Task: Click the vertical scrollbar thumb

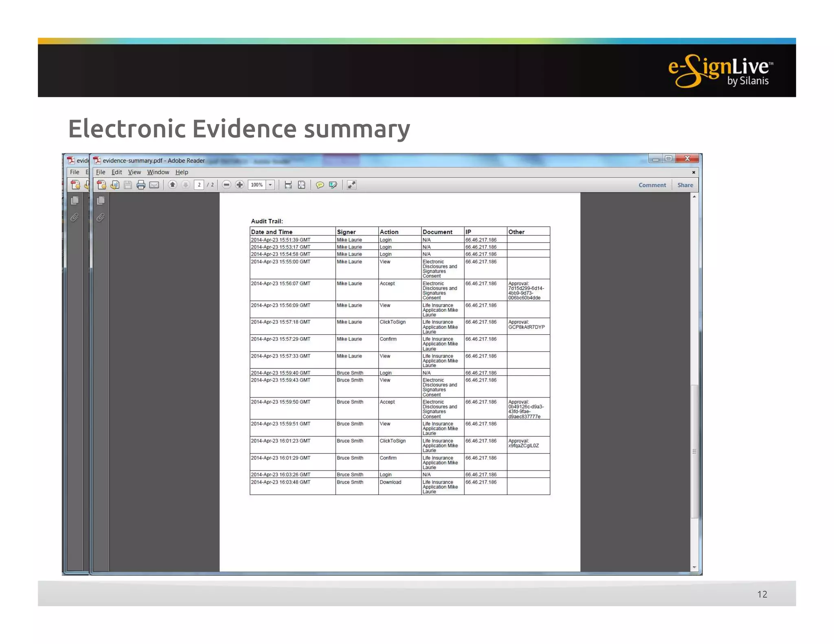Action: pos(694,451)
